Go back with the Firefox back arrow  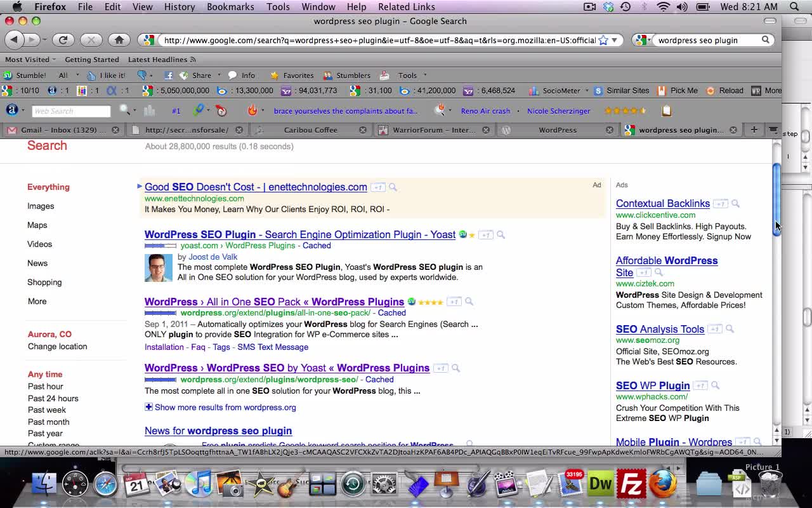click(14, 40)
